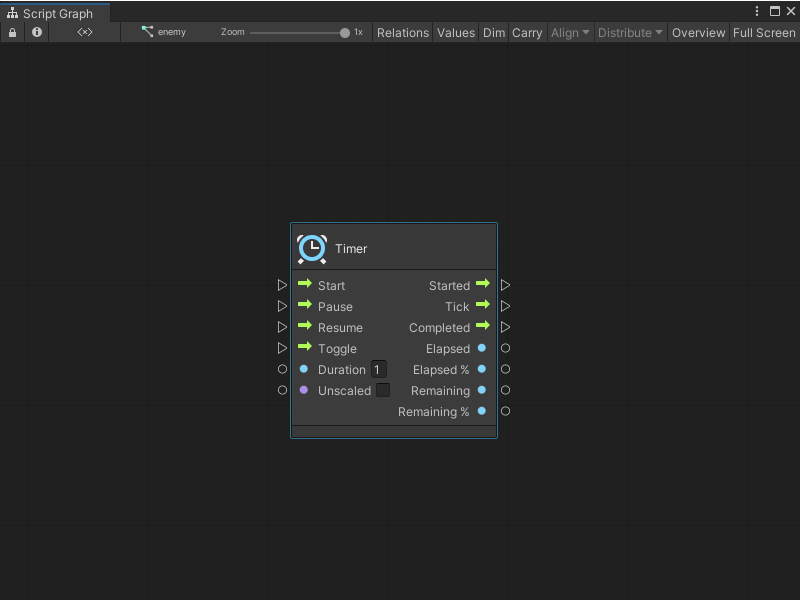The width and height of the screenshot is (800, 600).
Task: Open the Distribute dropdown
Action: [x=629, y=32]
